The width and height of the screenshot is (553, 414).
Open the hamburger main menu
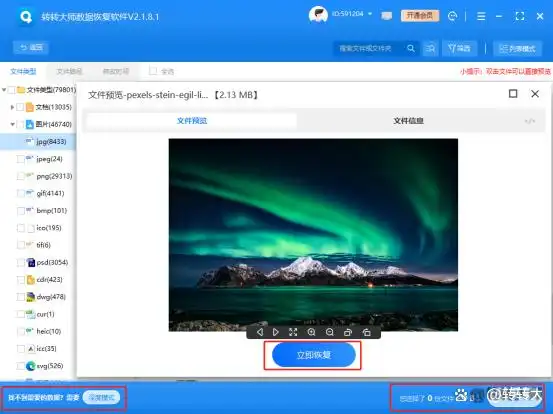click(x=481, y=16)
